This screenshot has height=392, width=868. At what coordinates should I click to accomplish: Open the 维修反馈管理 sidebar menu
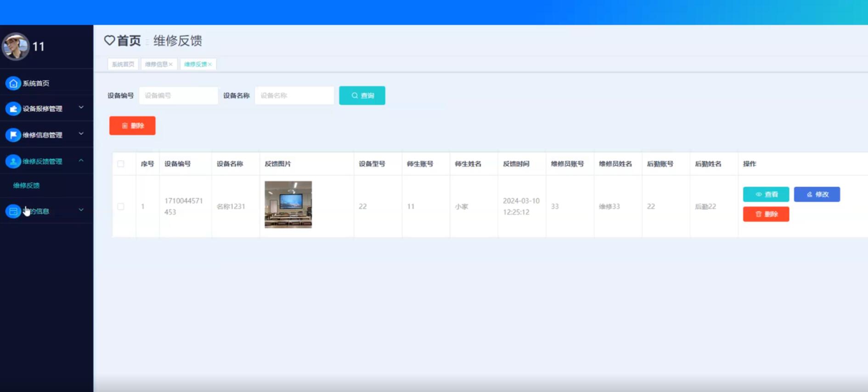coord(46,161)
